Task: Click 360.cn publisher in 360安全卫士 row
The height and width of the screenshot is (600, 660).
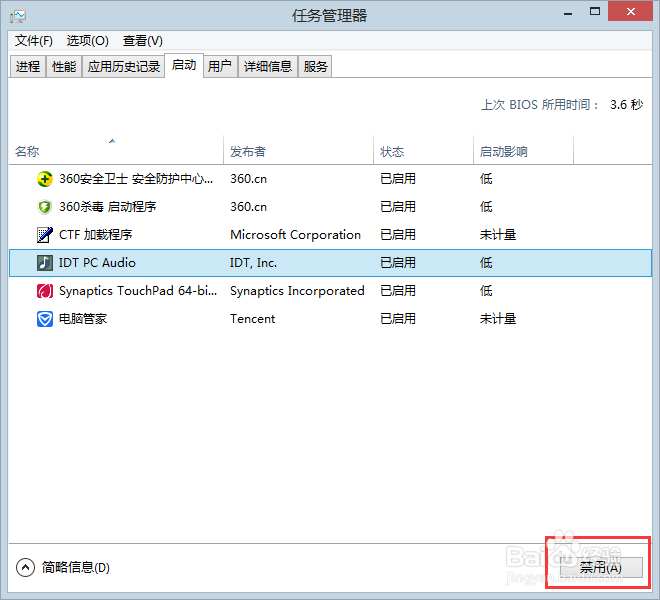Action: click(248, 179)
